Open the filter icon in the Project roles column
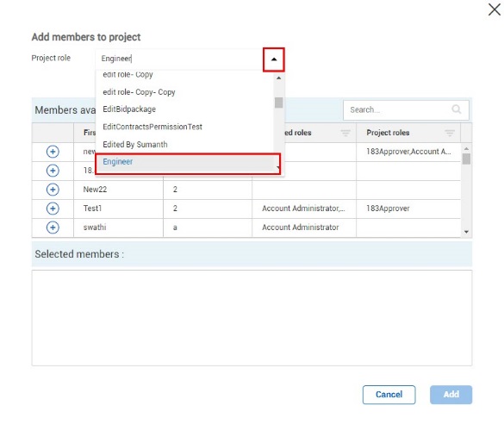The height and width of the screenshot is (424, 504). [450, 133]
